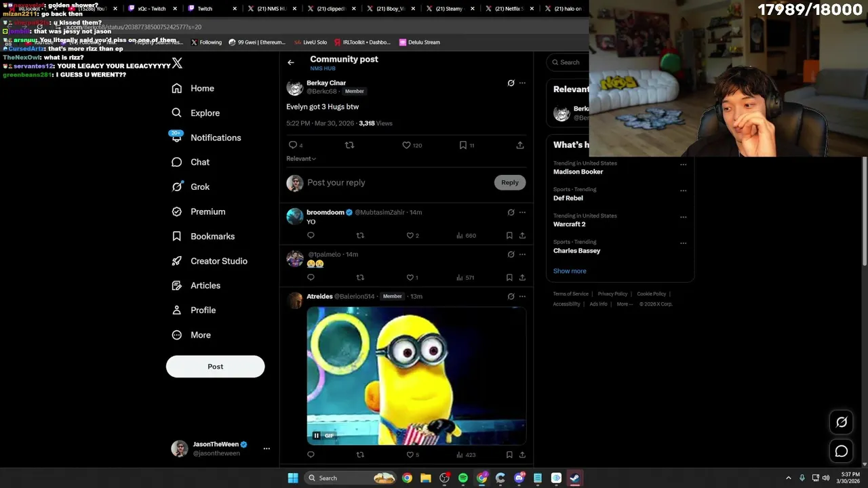Open the Bookmarks page
This screenshot has height=488, width=868.
point(203,237)
